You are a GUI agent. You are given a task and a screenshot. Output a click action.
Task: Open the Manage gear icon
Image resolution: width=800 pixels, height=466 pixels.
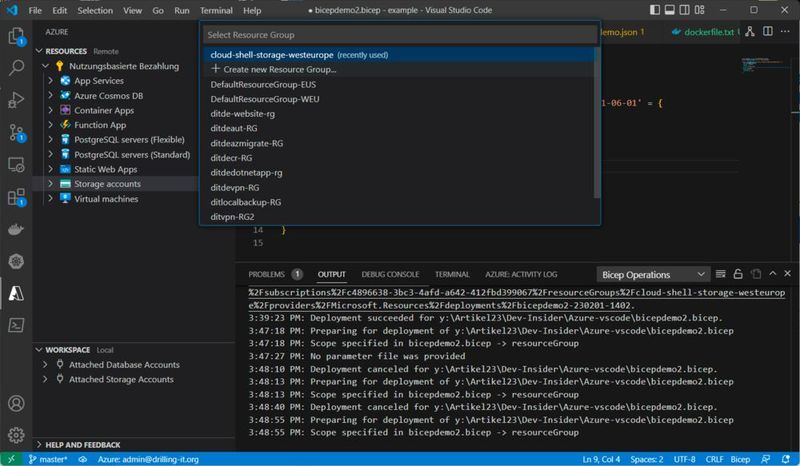point(16,435)
